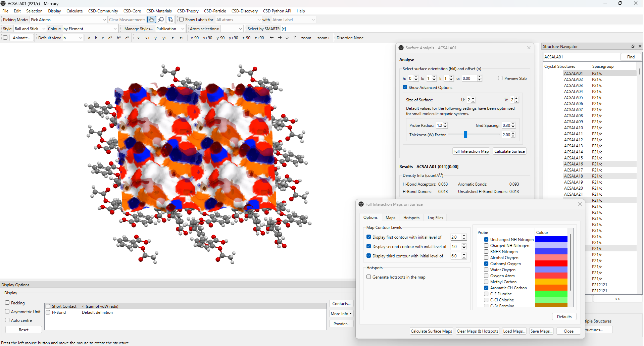Click the area selection pointer icon
The height and width of the screenshot is (346, 644).
click(170, 19)
